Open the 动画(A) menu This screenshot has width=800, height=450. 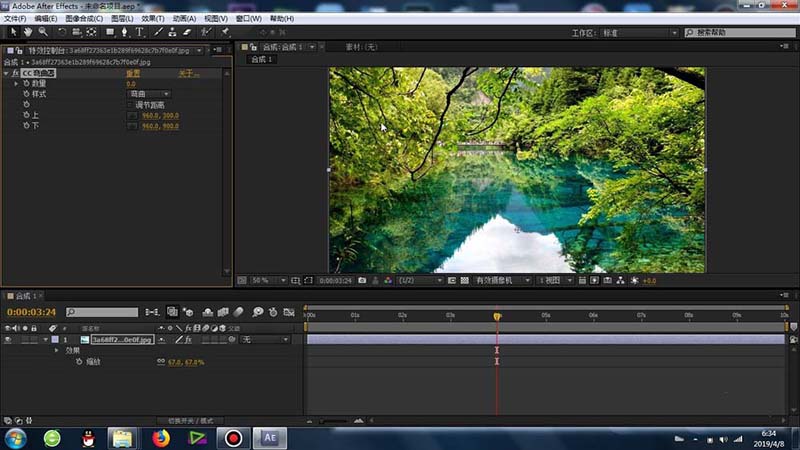click(184, 18)
